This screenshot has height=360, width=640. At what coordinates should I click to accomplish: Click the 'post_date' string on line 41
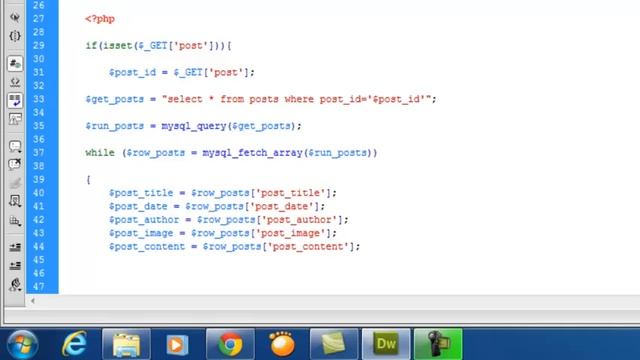tap(282, 207)
